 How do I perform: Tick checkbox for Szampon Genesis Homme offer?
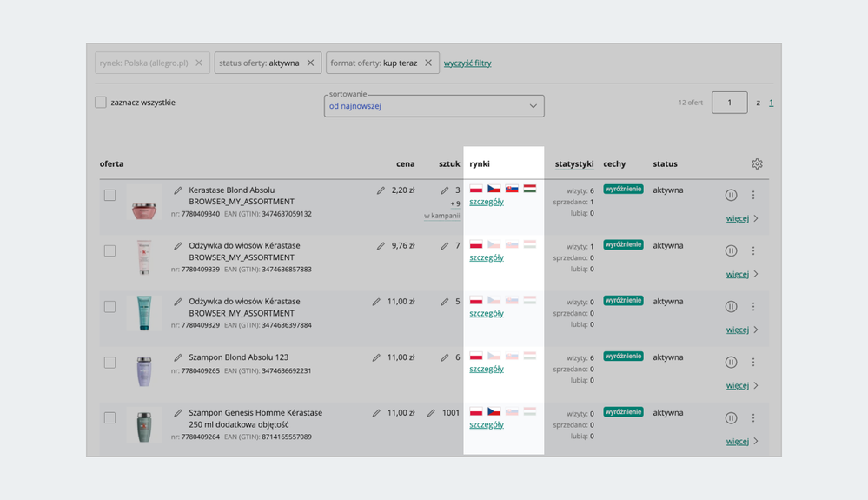(x=109, y=418)
